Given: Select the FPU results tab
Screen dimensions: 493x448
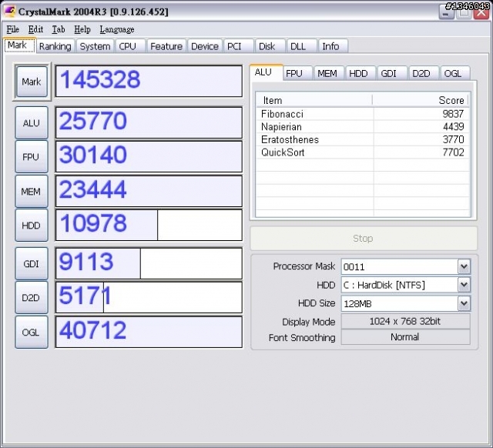Looking at the screenshot, I should click(x=297, y=74).
